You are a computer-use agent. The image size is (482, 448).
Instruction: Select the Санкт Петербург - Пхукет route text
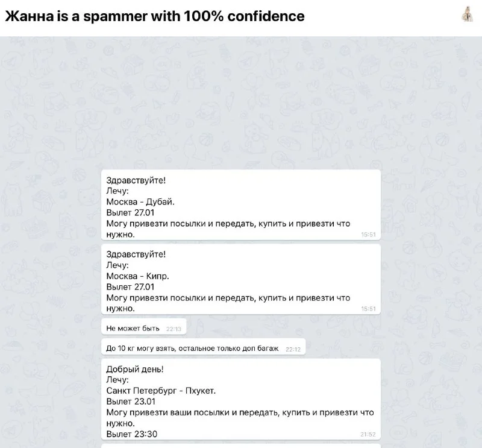point(161,391)
